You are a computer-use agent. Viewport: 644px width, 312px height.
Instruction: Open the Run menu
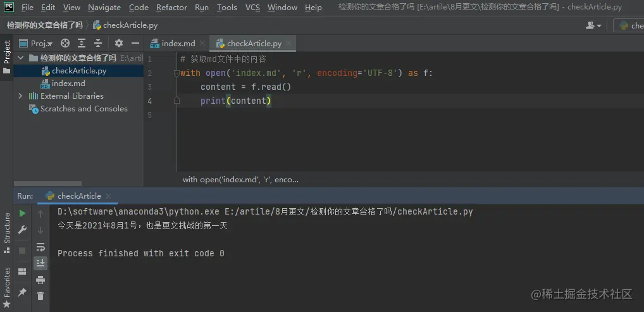click(x=202, y=8)
